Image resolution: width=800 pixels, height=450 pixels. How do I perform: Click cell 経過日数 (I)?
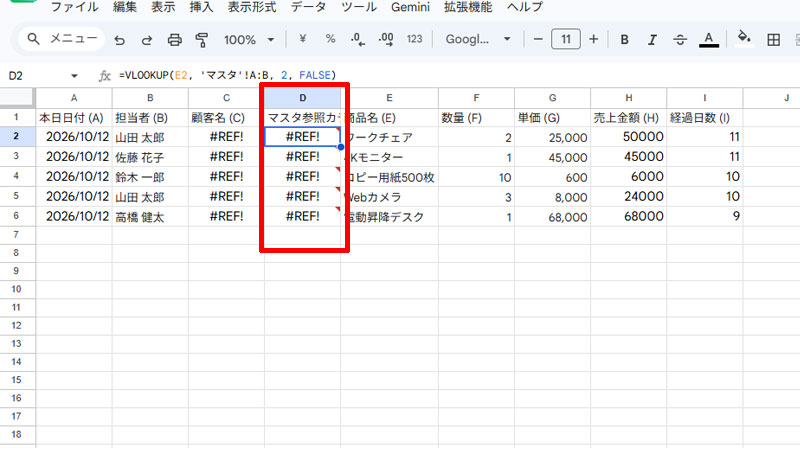705,118
